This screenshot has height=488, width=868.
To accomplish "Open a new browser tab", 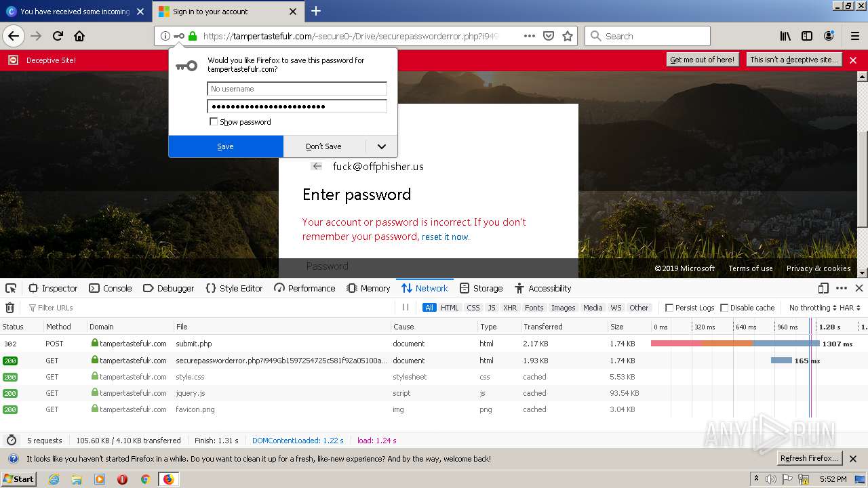I will tap(316, 11).
